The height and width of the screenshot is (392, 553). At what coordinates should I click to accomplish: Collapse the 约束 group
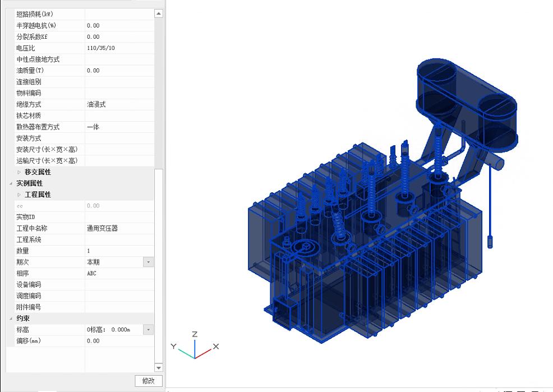(x=11, y=319)
